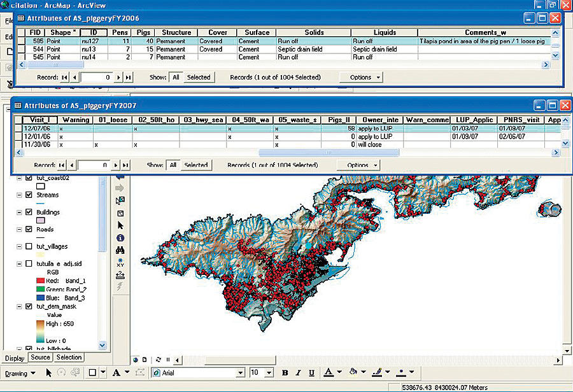Switch to the Source tab
This screenshot has width=573, height=392.
39,357
